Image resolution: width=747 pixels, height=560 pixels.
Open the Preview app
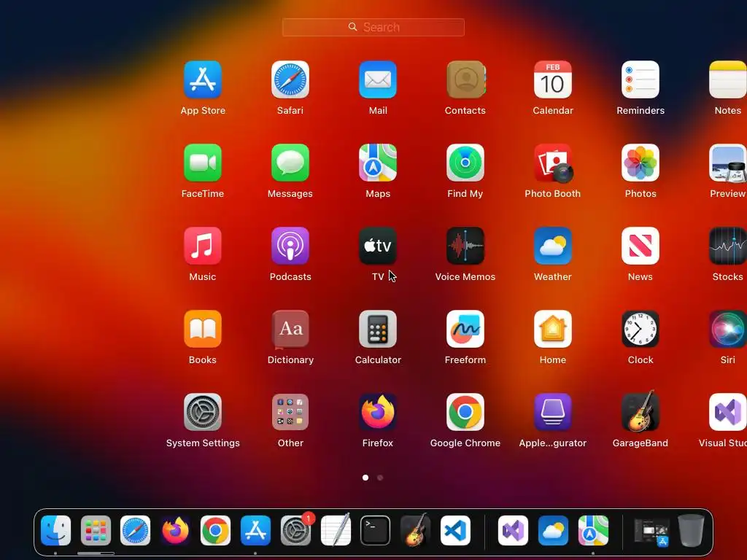727,163
